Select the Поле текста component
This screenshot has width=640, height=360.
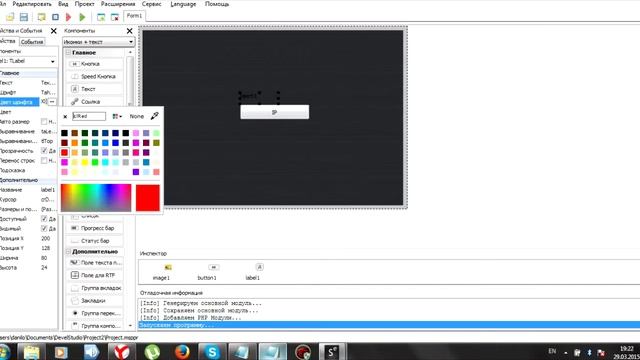(x=95, y=262)
